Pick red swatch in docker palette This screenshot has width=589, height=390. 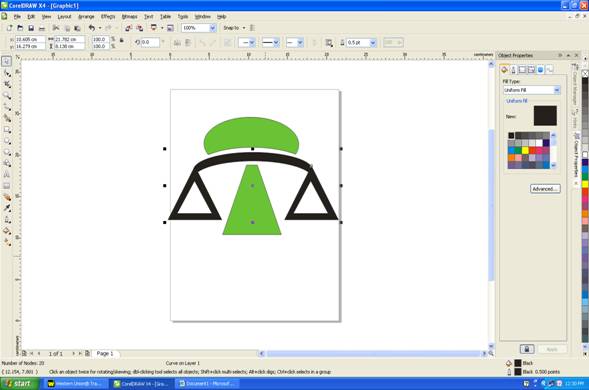(532, 150)
